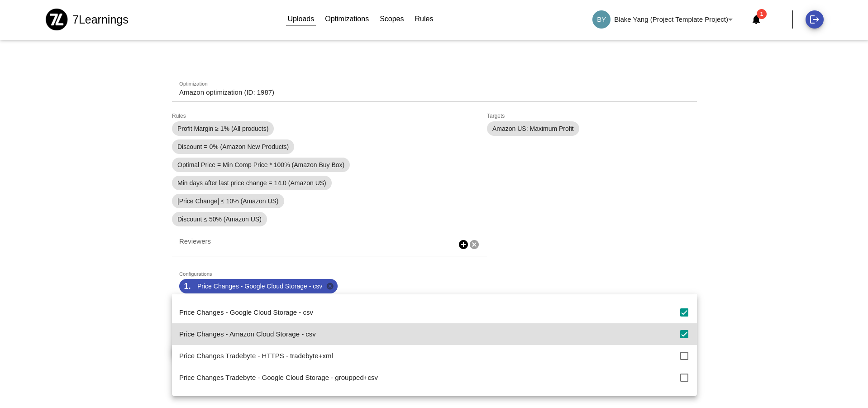Expand the Blake Yang project dropdown arrow
Screen dimensions: 868x408
[730, 19]
